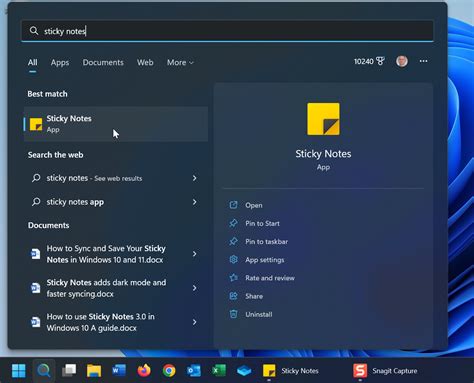Open Outlook from the taskbar

[x=194, y=370]
